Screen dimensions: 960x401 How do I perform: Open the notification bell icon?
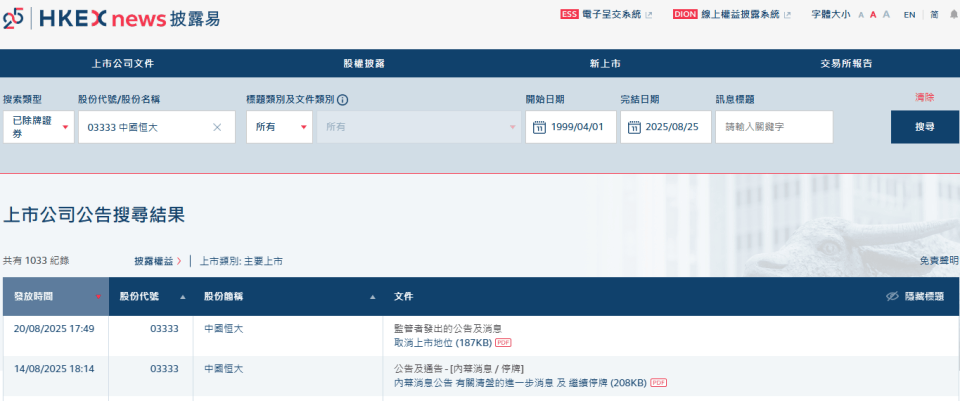click(x=953, y=15)
